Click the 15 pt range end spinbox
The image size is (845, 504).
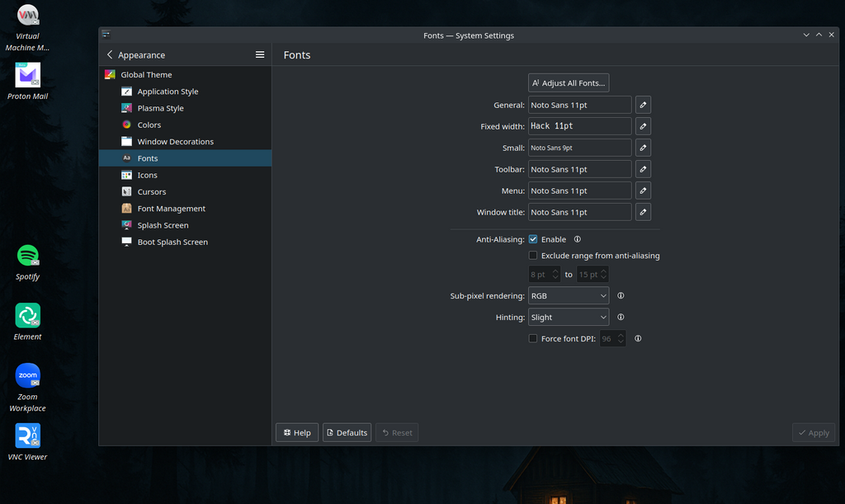(x=592, y=275)
